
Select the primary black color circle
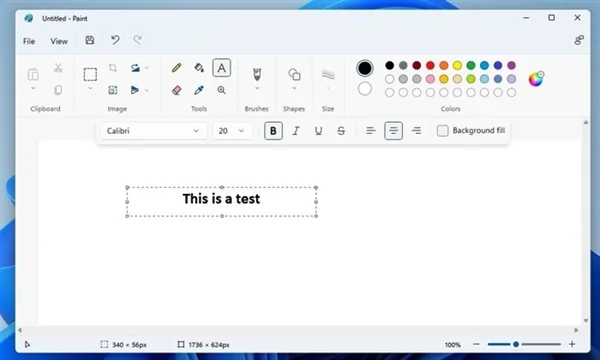tap(365, 68)
